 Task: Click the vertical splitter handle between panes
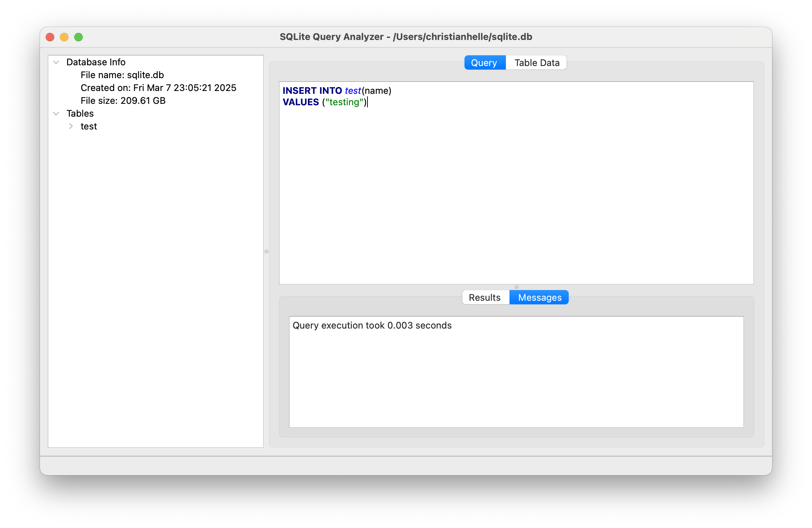(267, 252)
